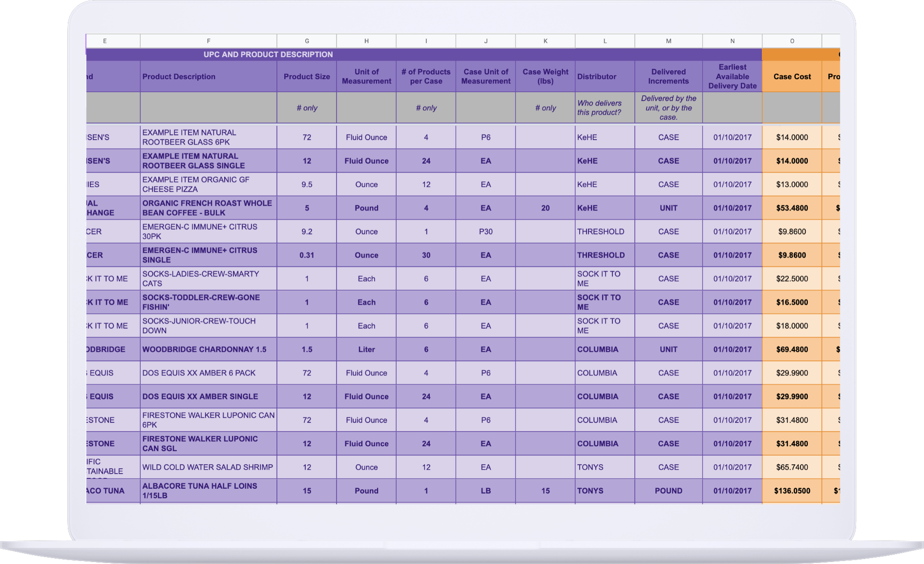Click the $13.0000 case cost cell
Image resolution: width=924 pixels, height=564 pixels.
click(792, 184)
